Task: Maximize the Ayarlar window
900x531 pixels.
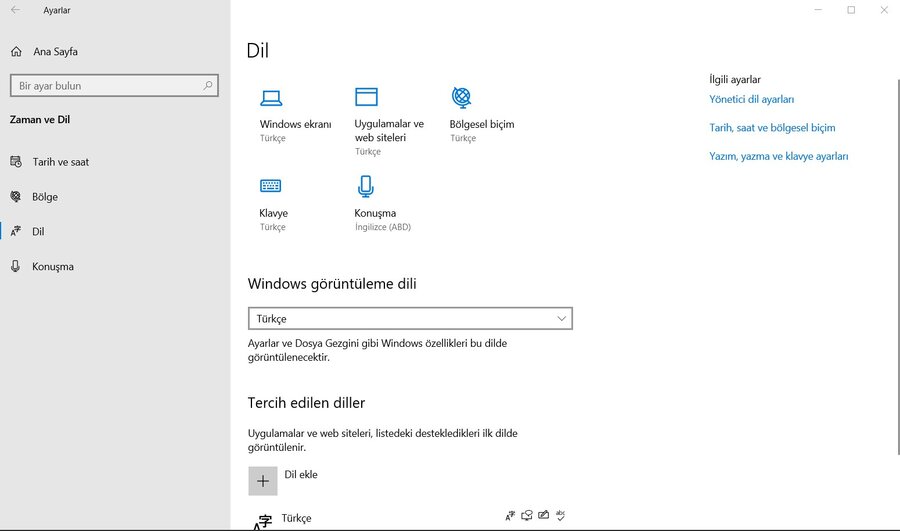Action: coord(851,10)
